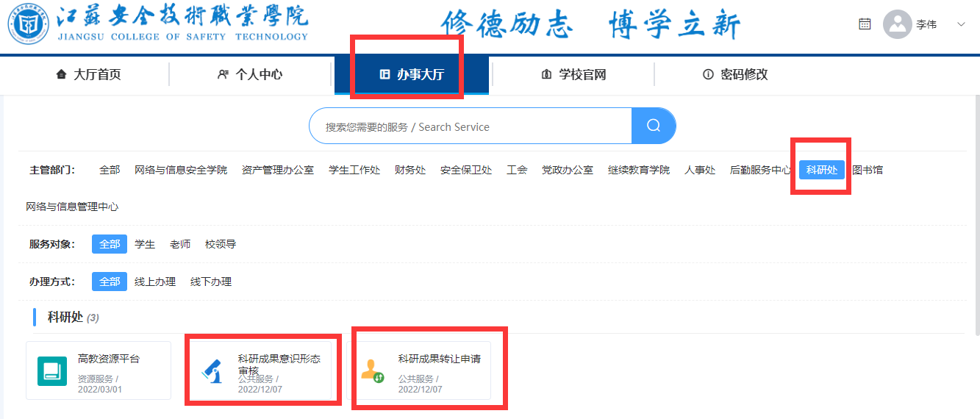Filter by 后勤服务中心
980x419 pixels.
click(761, 170)
